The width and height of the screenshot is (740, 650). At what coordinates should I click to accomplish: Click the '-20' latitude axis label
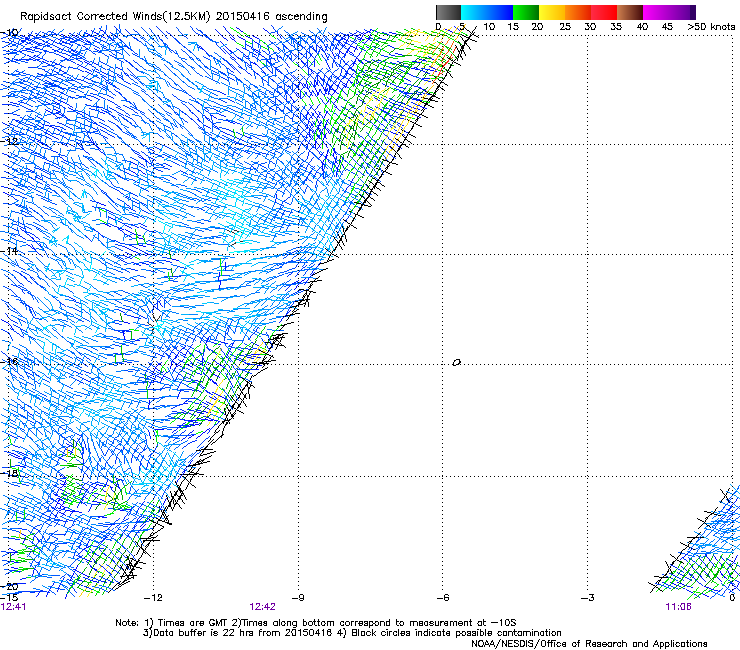9,586
